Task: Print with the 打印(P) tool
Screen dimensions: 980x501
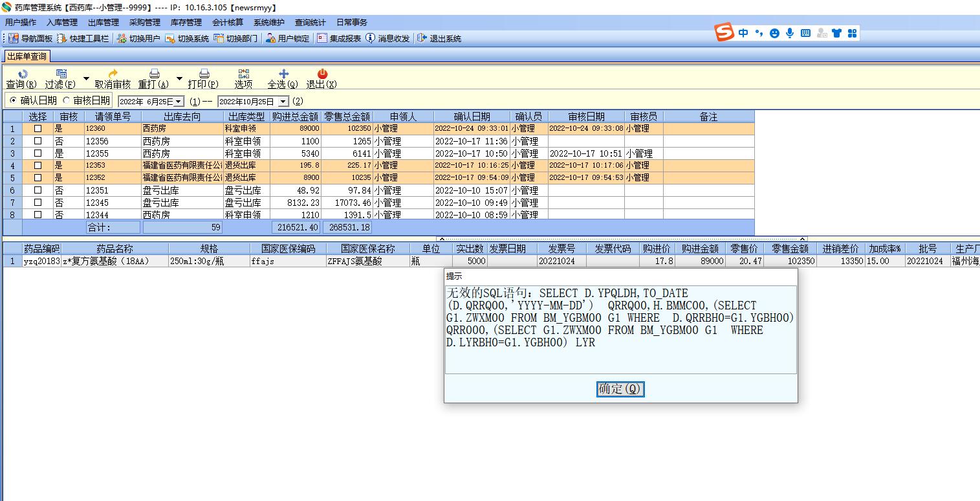Action: point(203,79)
